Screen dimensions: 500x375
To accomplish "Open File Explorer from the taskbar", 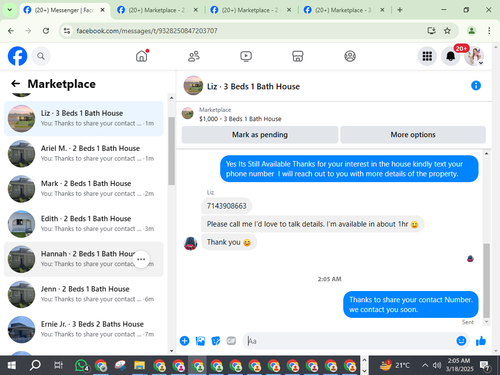I will click(139, 365).
